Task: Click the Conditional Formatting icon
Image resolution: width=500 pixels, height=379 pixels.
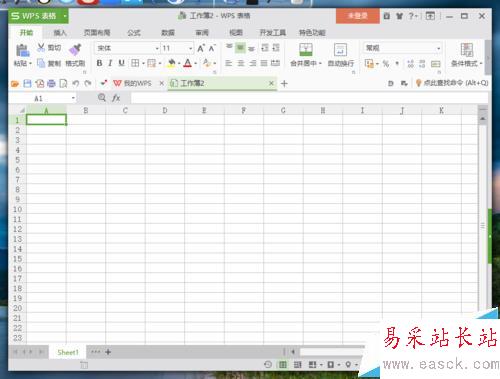Action: 467,50
